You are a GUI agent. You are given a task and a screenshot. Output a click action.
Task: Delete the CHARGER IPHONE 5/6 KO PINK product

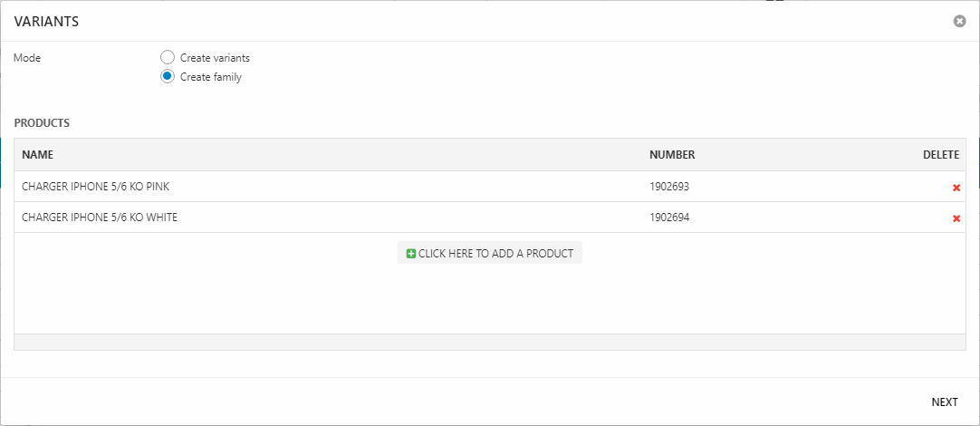956,188
